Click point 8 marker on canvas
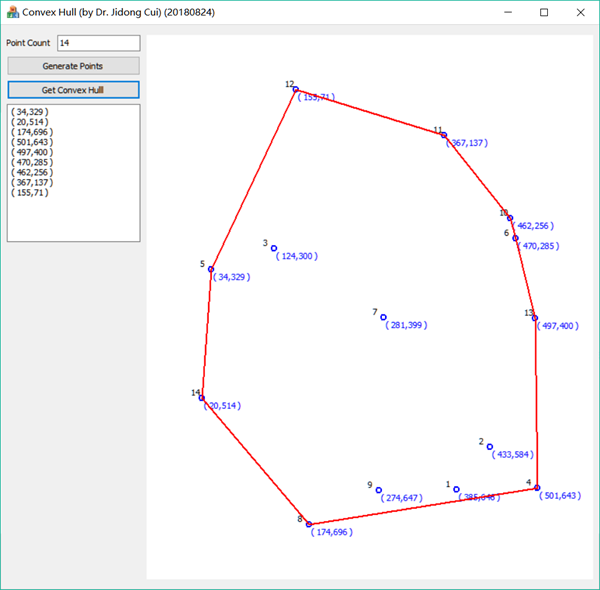The image size is (600, 590). click(x=309, y=524)
